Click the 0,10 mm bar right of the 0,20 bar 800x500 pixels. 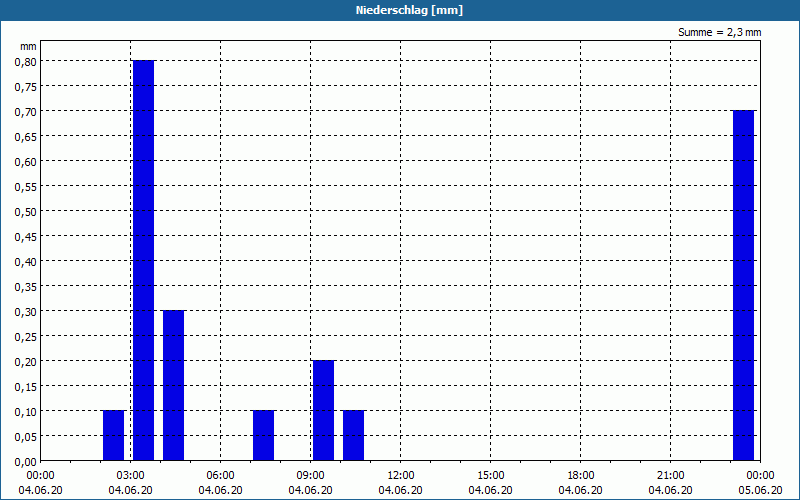tap(354, 435)
